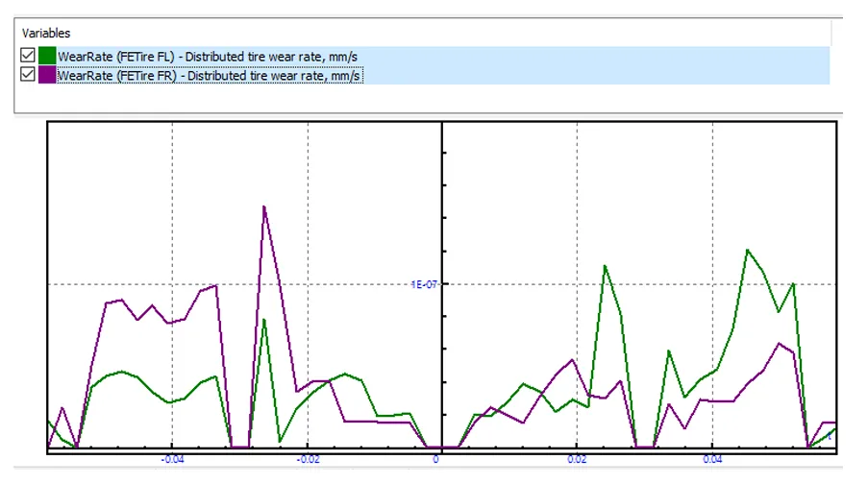Click the 0.04 x-axis tick label

point(710,459)
